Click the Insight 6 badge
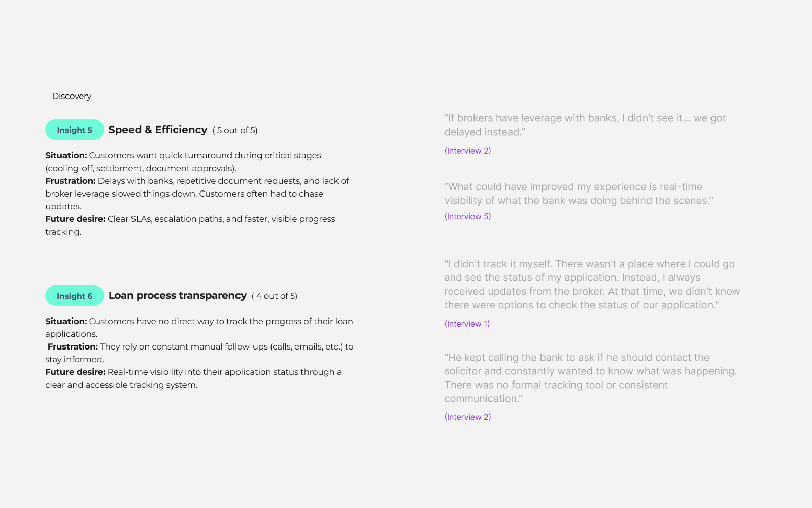This screenshot has height=508, width=812. point(75,296)
